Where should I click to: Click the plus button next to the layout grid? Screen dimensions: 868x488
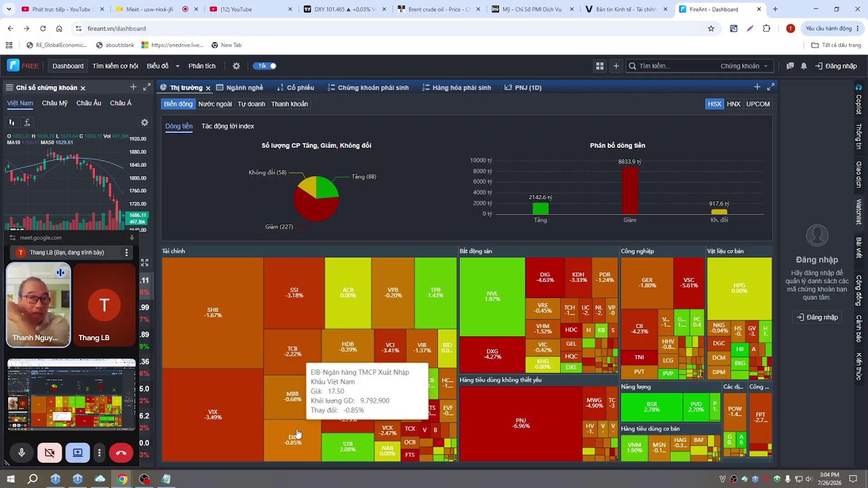616,66
